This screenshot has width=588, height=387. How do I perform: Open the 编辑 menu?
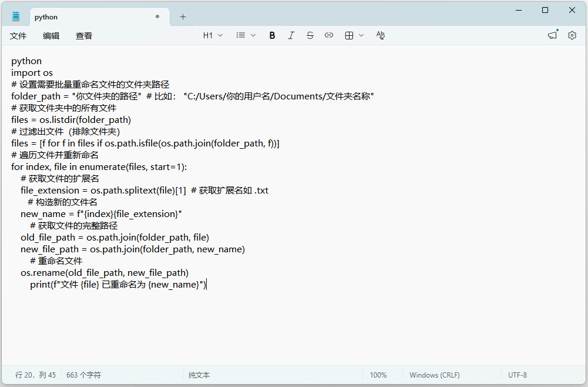coord(51,36)
